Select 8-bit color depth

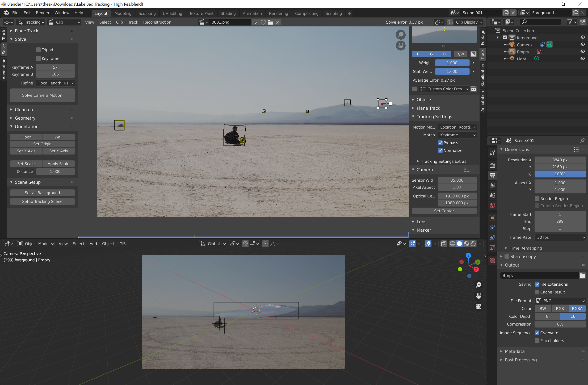[x=547, y=316]
